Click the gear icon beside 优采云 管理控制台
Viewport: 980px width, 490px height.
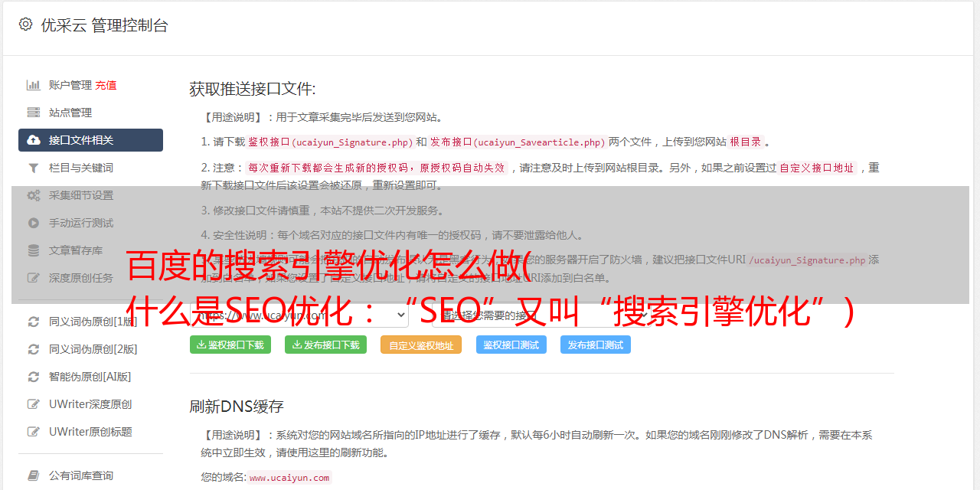click(x=26, y=24)
